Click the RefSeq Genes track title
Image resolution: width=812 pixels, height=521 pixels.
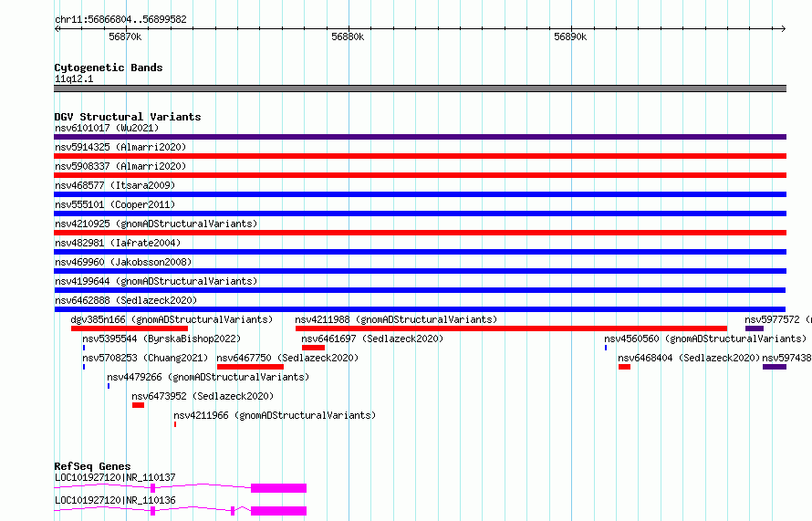tap(92, 466)
